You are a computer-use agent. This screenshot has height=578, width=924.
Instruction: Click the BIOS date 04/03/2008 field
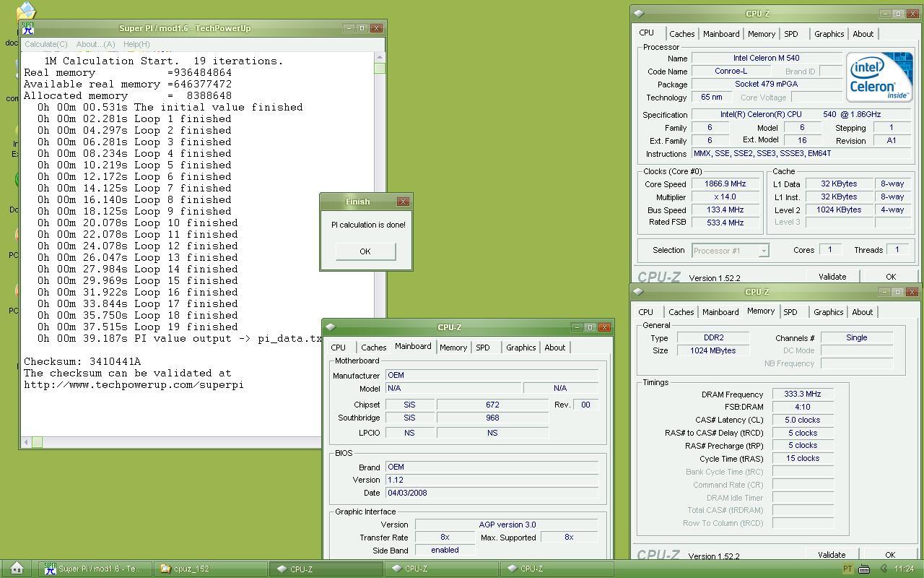[492, 493]
